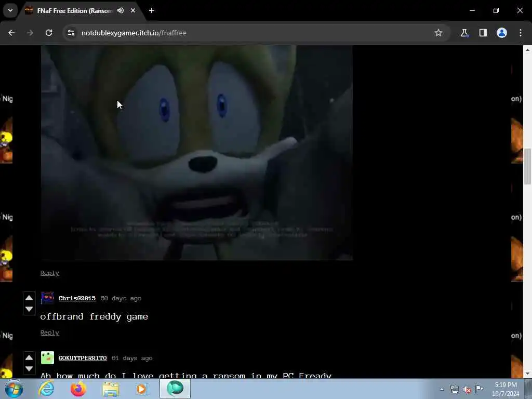Open the tab search dropdown arrow
This screenshot has width=532, height=399.
tap(10, 10)
